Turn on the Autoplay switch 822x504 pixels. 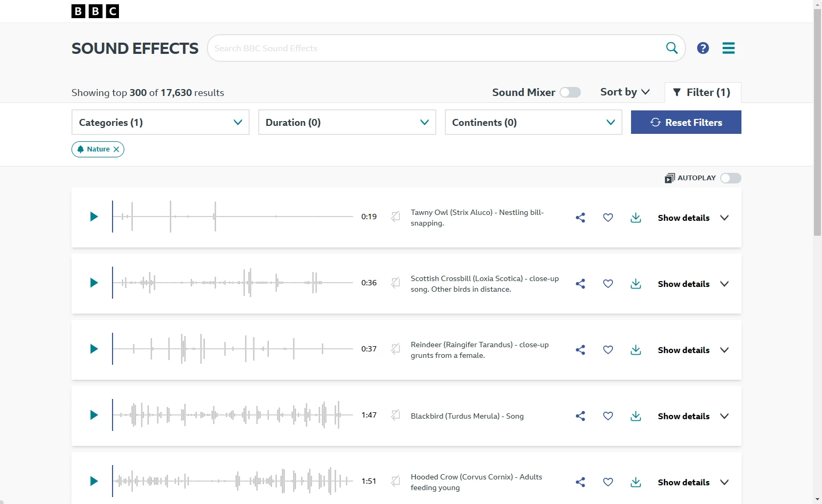[730, 178]
